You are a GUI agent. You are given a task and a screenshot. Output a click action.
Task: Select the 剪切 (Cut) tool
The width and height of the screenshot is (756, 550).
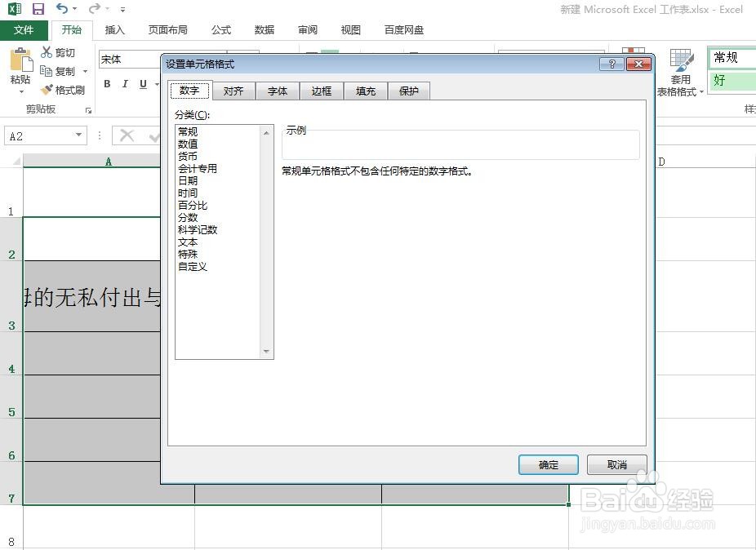[59, 51]
